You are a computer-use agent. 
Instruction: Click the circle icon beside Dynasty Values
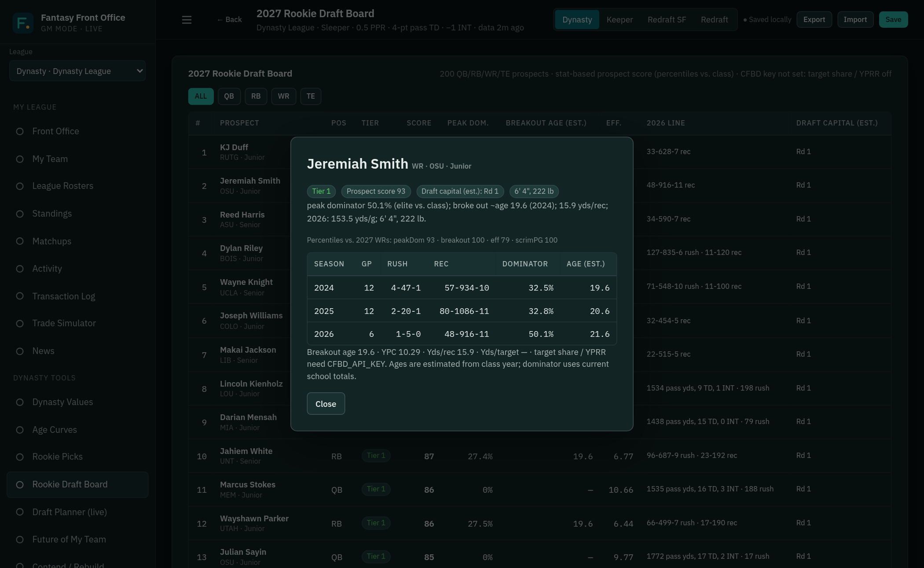(x=20, y=402)
